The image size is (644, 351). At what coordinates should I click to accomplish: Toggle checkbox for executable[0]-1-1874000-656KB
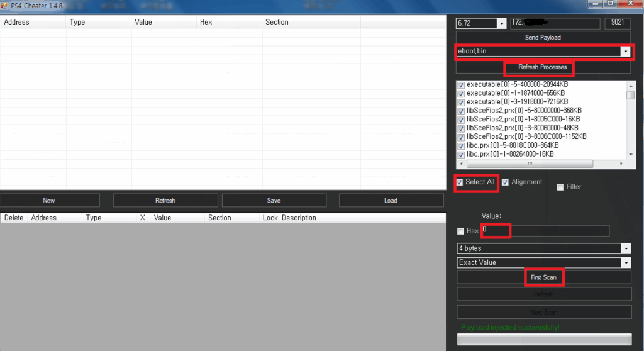[461, 93]
